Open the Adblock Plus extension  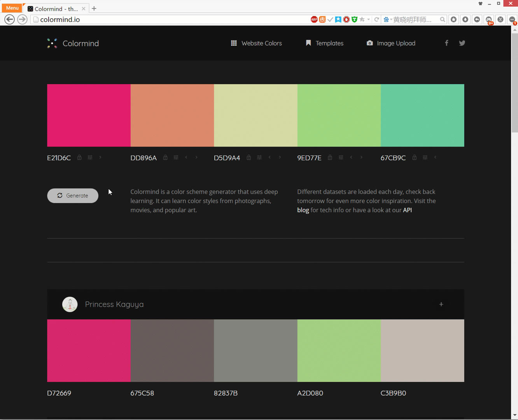point(314,19)
